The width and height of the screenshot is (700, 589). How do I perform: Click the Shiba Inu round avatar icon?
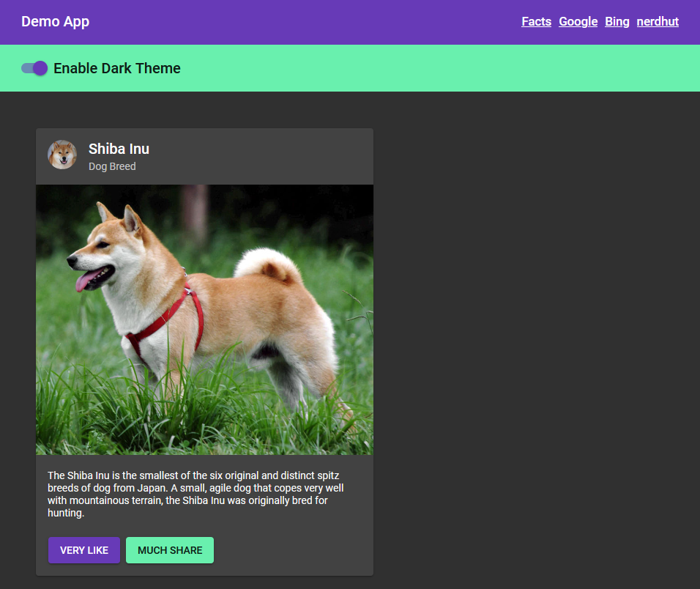(62, 155)
